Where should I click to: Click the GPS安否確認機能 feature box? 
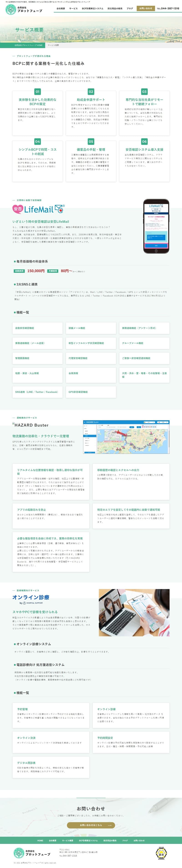(x=91, y=392)
